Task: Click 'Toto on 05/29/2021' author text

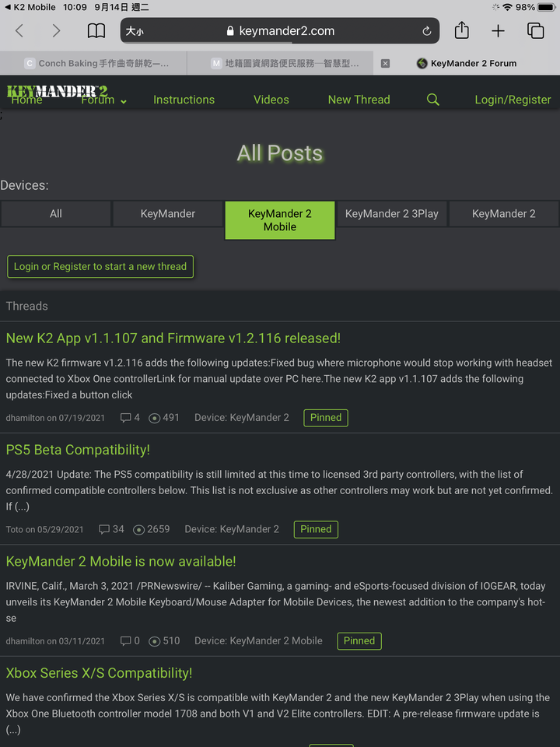Action: (45, 529)
